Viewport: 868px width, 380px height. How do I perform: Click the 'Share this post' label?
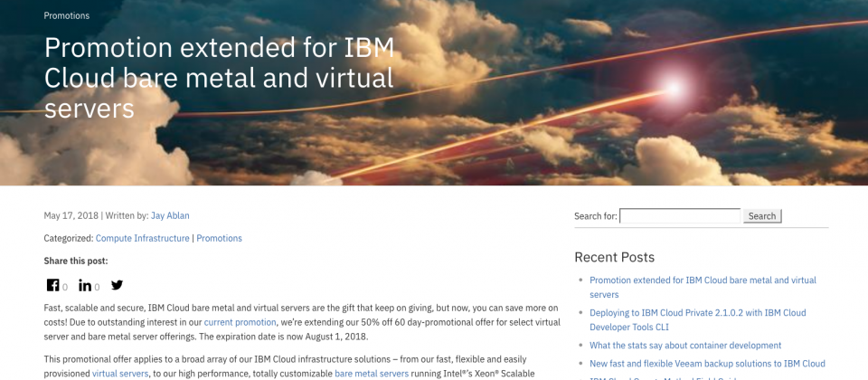pyautogui.click(x=76, y=261)
